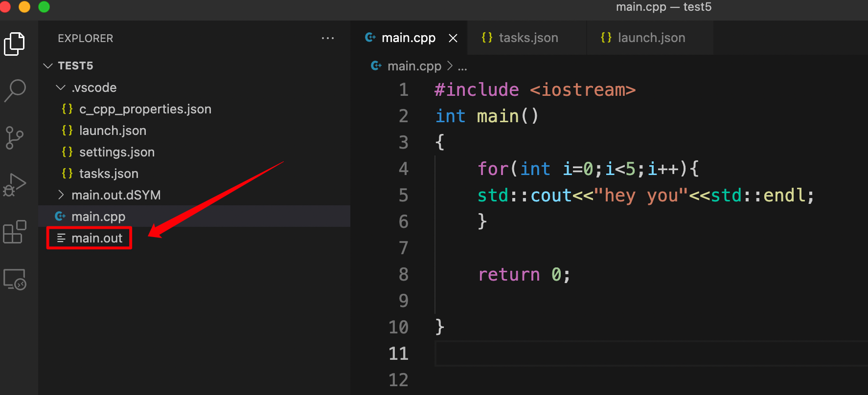Screen dimensions: 868x395
Task: Click line number 1 in gutter
Action: click(404, 89)
